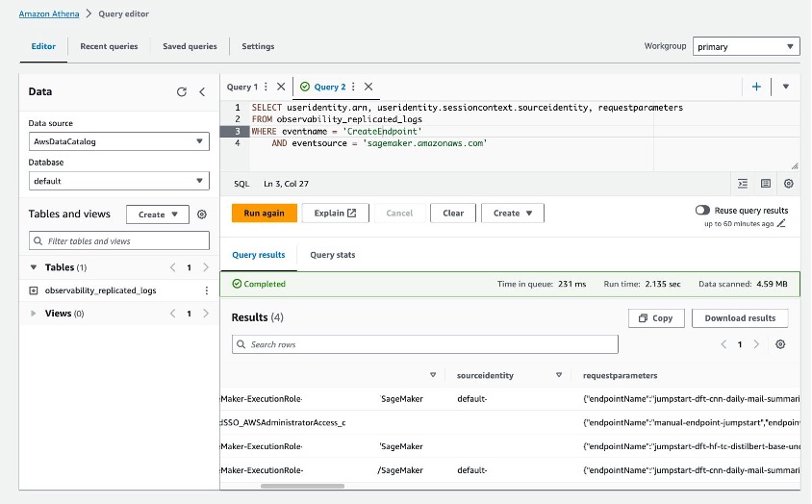Screen dimensions: 812x504
Task: Go to next Views page
Action: (x=206, y=314)
